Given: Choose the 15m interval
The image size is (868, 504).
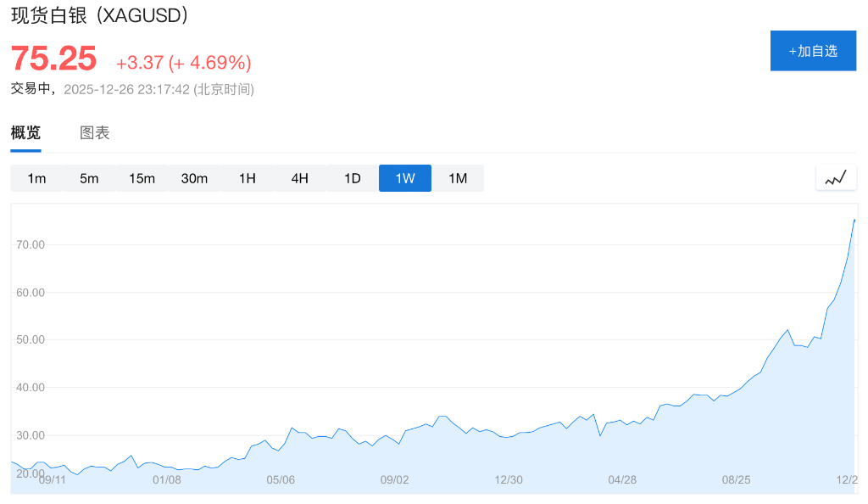Looking at the screenshot, I should (142, 178).
